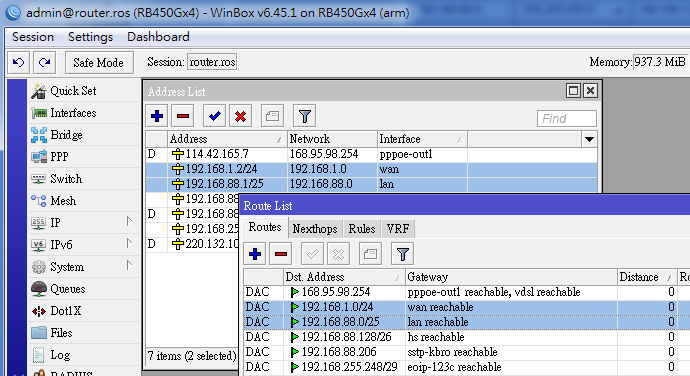This screenshot has width=690, height=376.
Task: Click the comment button in Route List
Action: [370, 254]
